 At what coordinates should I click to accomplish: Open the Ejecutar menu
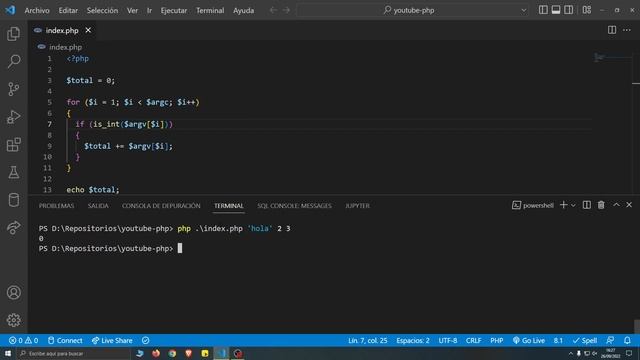(x=173, y=10)
